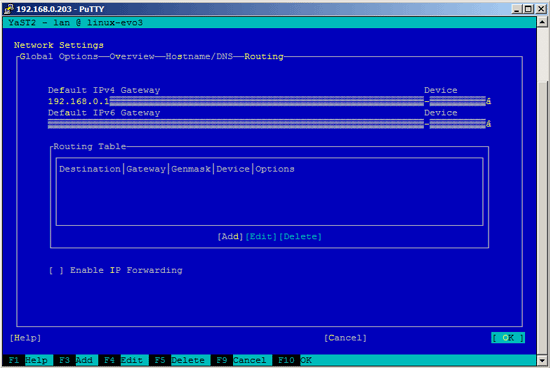The image size is (550, 368).
Task: Edit the Default IPv4 Gateway field
Action: (x=236, y=101)
